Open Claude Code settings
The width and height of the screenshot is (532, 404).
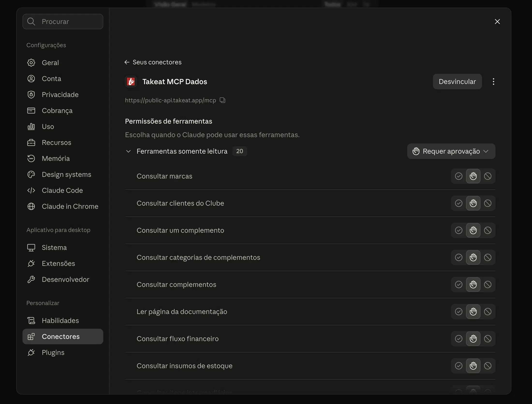point(63,190)
